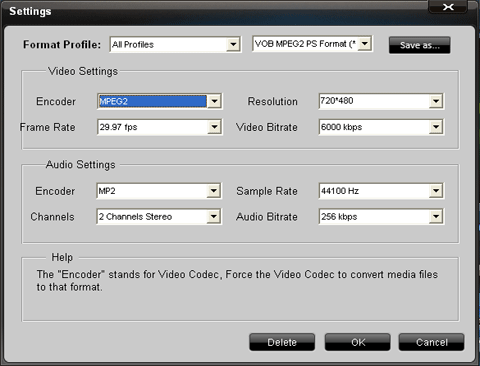
Task: Expand the Audio Bitrate 256 kbps dropdown
Action: click(x=436, y=217)
